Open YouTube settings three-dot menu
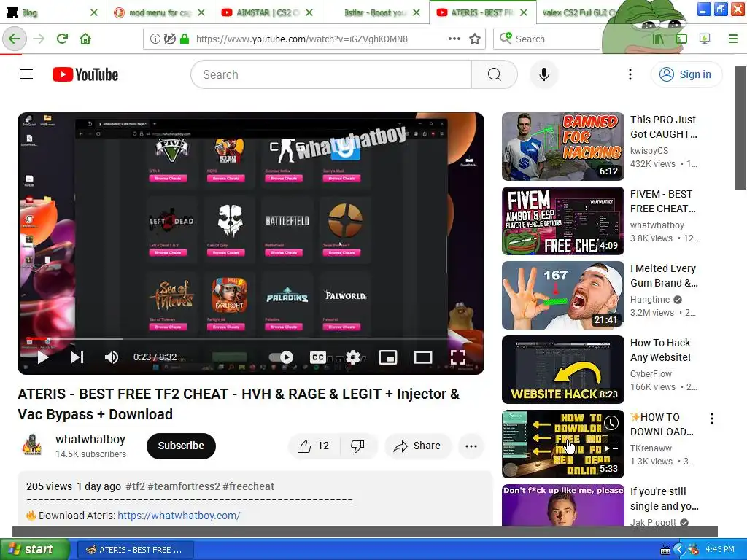Image resolution: width=747 pixels, height=560 pixels. point(630,74)
